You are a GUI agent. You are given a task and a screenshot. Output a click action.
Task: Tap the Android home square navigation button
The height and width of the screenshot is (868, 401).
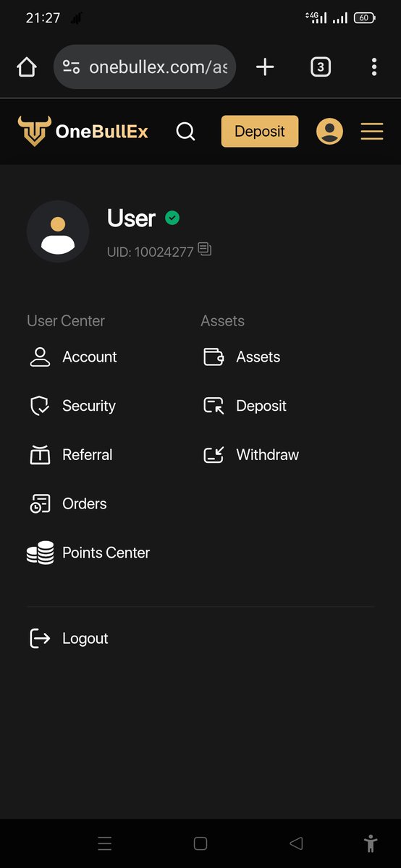pos(200,843)
